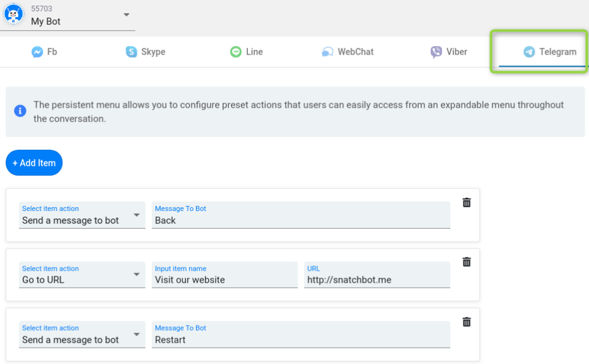
Task: Edit the Message To Bot field containing Back
Action: tap(301, 220)
